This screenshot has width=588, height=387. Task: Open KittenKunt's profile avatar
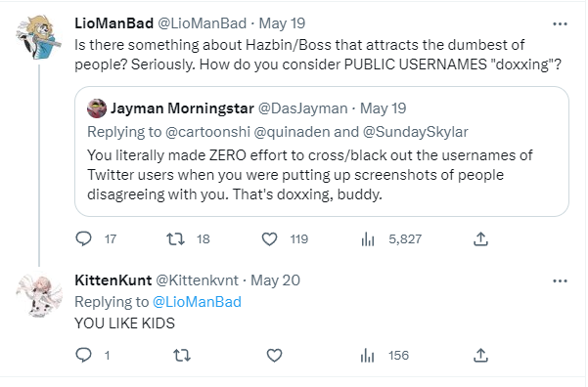[x=39, y=295]
